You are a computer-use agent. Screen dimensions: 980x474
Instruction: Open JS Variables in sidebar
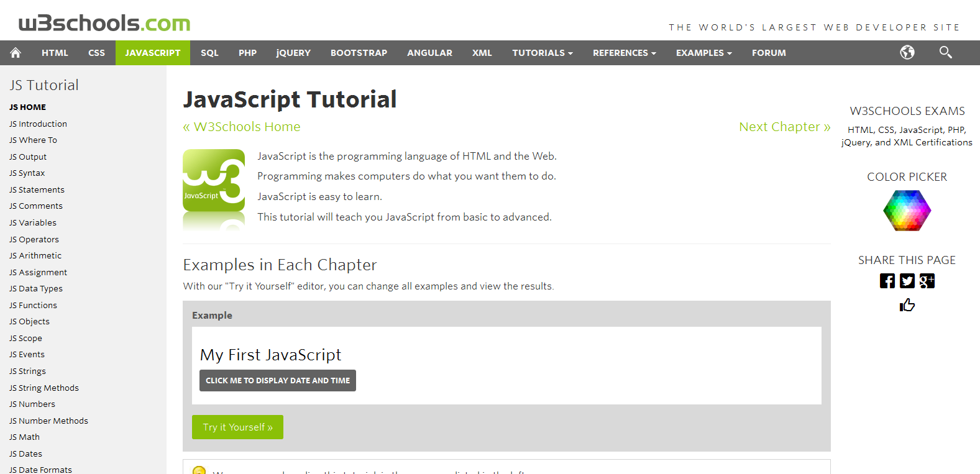(33, 222)
